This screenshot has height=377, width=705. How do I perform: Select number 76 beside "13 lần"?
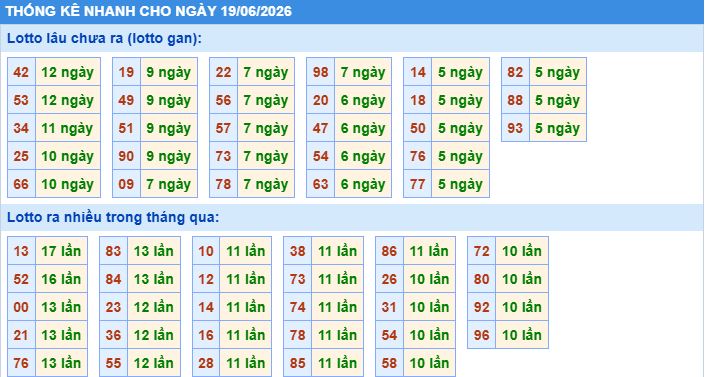tap(21, 363)
